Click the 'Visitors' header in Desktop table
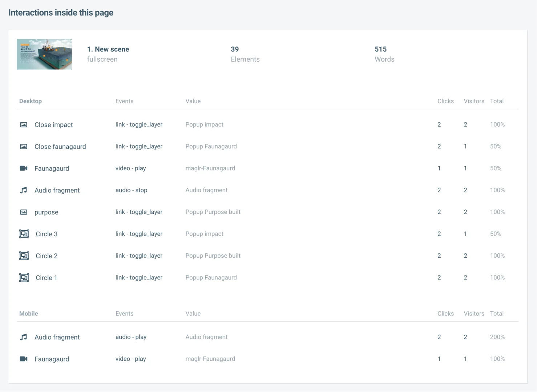This screenshot has width=537, height=392. point(474,101)
